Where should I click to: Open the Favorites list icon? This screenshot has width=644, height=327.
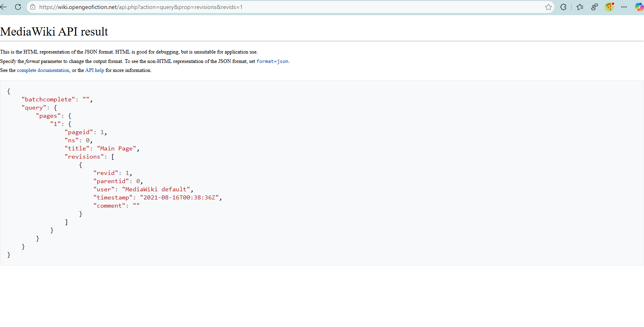580,7
